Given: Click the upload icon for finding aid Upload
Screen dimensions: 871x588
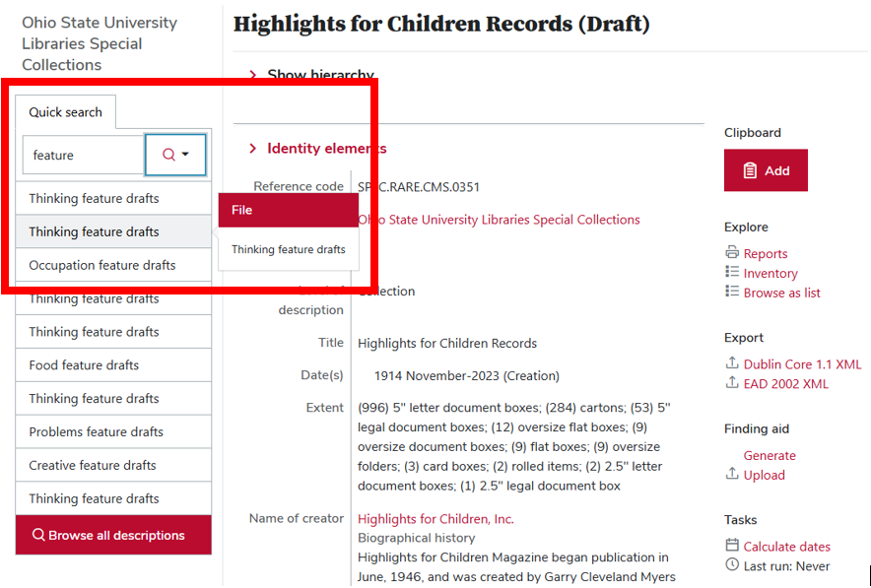Looking at the screenshot, I should click(732, 474).
